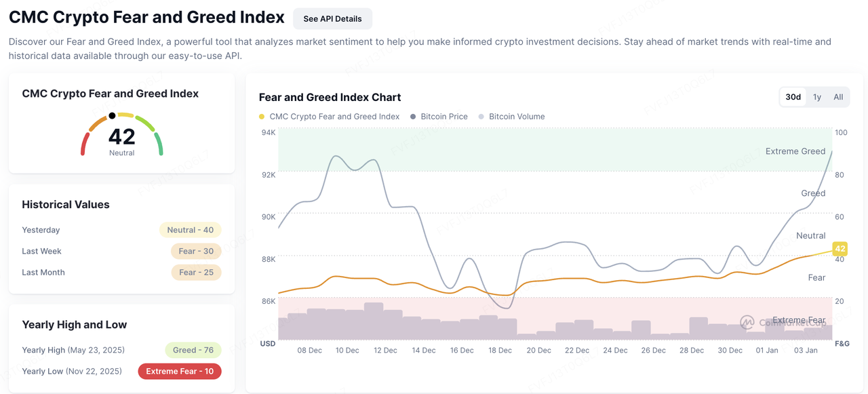Toggle CMC Crypto Fear and Greed Index legend
Viewport: 868px width, 394px height.
coord(334,117)
